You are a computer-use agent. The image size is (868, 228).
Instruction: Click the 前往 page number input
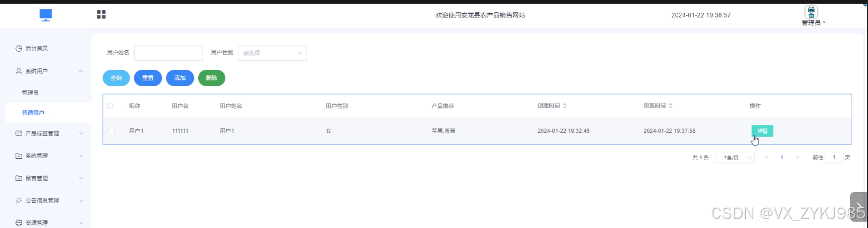(834, 157)
